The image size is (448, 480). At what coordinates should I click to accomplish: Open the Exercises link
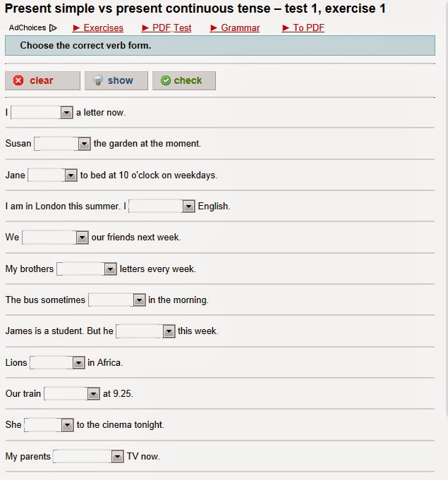coord(103,28)
